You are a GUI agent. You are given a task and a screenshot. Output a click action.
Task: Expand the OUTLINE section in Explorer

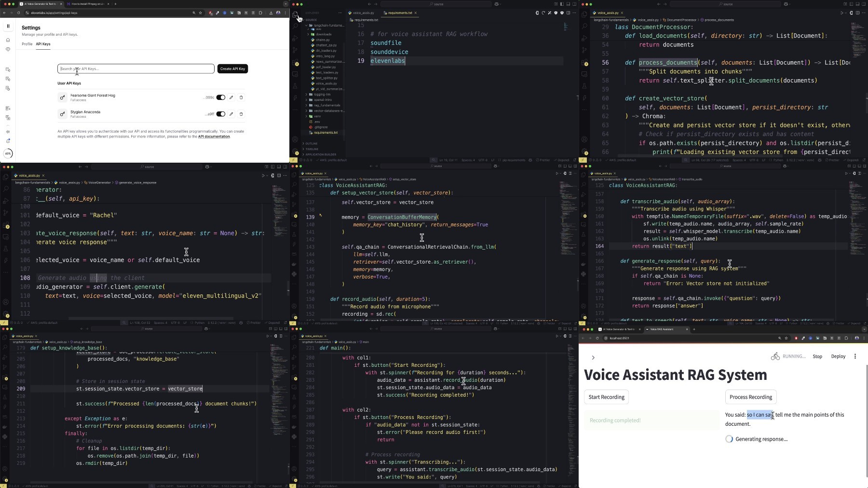[x=312, y=143]
